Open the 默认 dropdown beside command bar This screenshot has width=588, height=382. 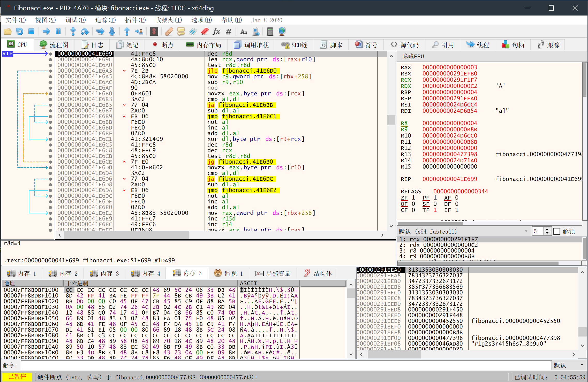tap(569, 365)
